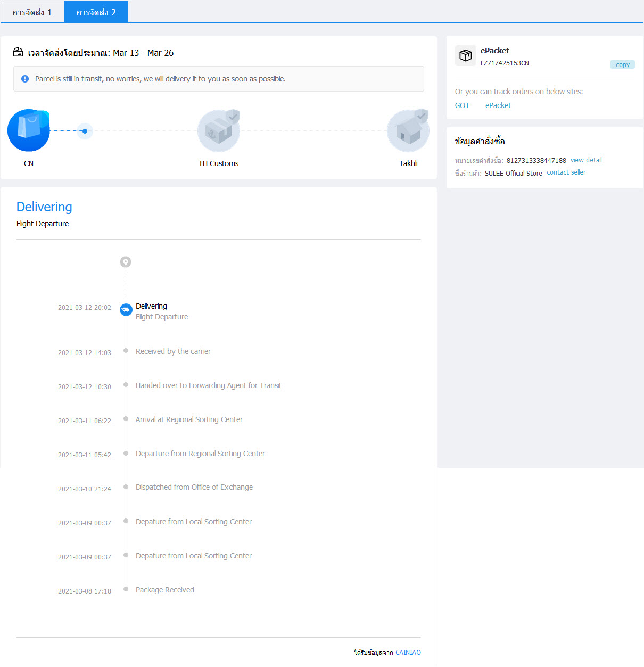
Task: Select the Dispatched from Office of Exchange dot
Action: tap(126, 487)
